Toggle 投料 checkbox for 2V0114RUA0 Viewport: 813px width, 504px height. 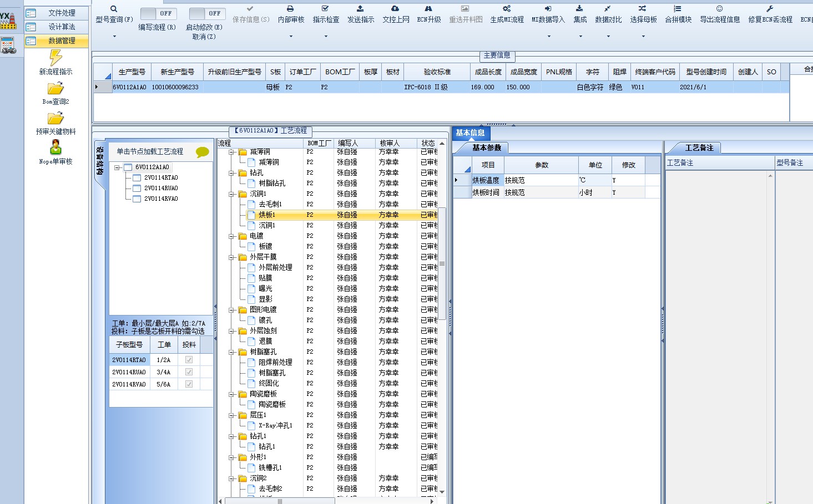coord(189,372)
